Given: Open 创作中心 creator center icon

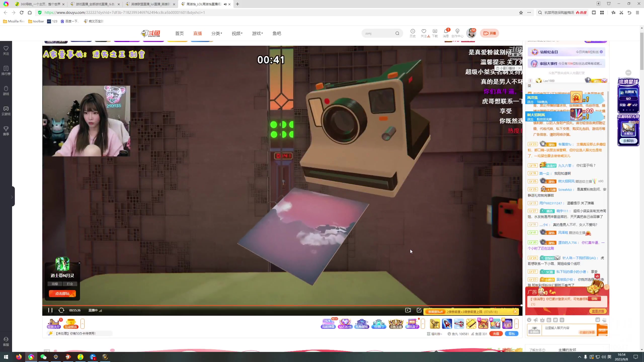Looking at the screenshot, I should [x=457, y=33].
